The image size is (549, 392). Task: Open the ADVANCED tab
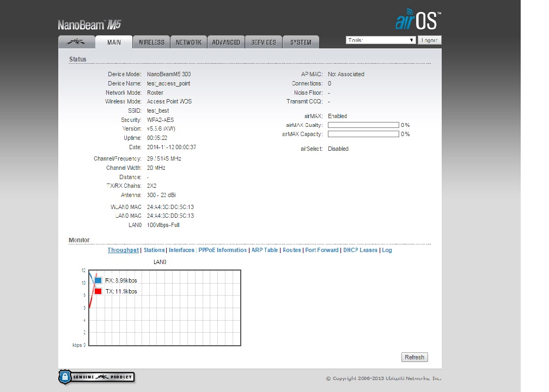226,42
